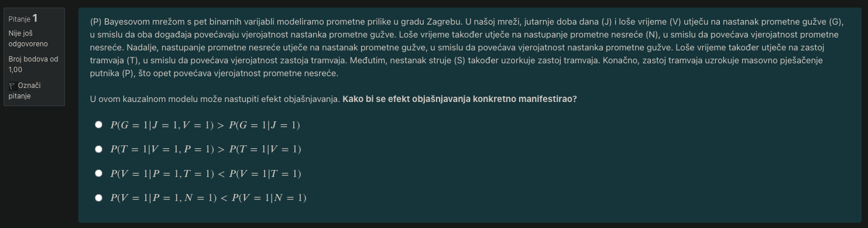Screen dimensions: 868x228
Task: Click the formula label of the first answer
Action: [205, 125]
